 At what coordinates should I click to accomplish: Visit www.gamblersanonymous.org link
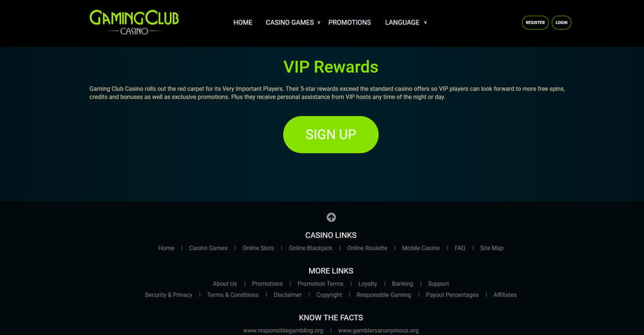pyautogui.click(x=378, y=330)
